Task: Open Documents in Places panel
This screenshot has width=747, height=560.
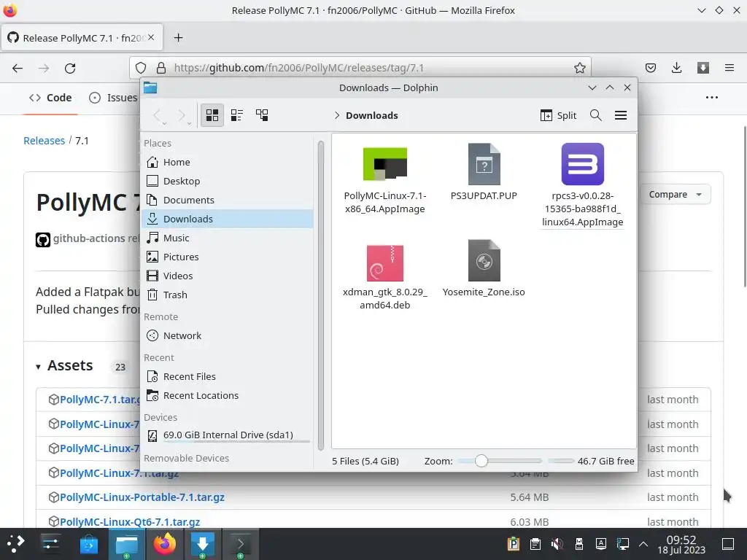Action: click(228, 200)
